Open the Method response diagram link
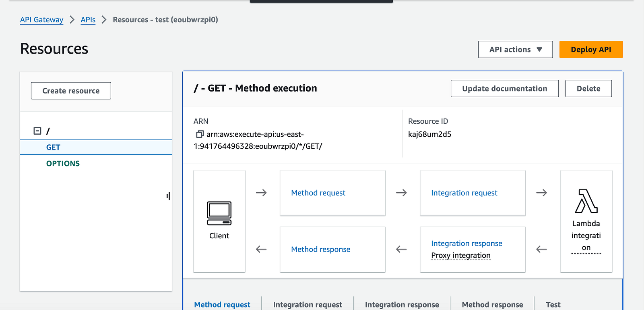This screenshot has height=310, width=644. [321, 249]
